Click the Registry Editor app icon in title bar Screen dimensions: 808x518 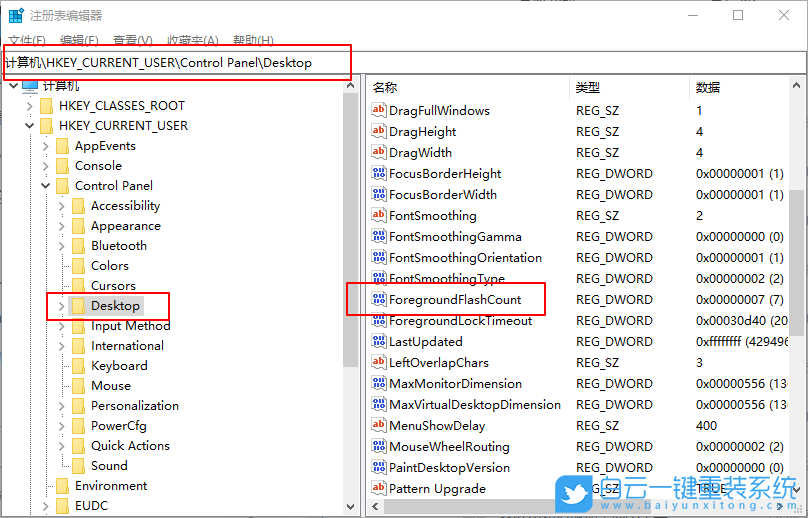(x=16, y=16)
